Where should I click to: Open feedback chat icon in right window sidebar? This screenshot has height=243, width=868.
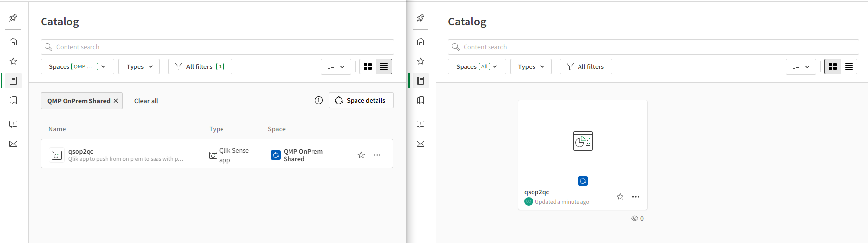[421, 124]
